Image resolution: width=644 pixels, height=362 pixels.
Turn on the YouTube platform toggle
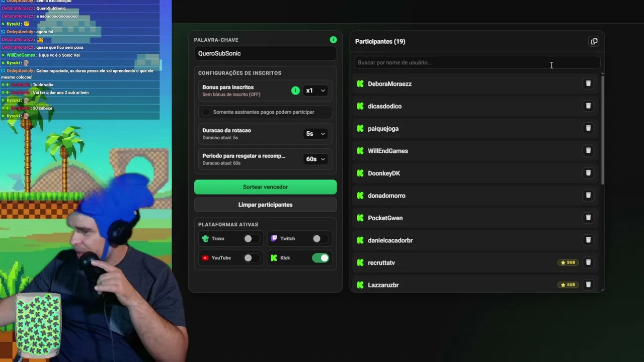tap(252, 258)
